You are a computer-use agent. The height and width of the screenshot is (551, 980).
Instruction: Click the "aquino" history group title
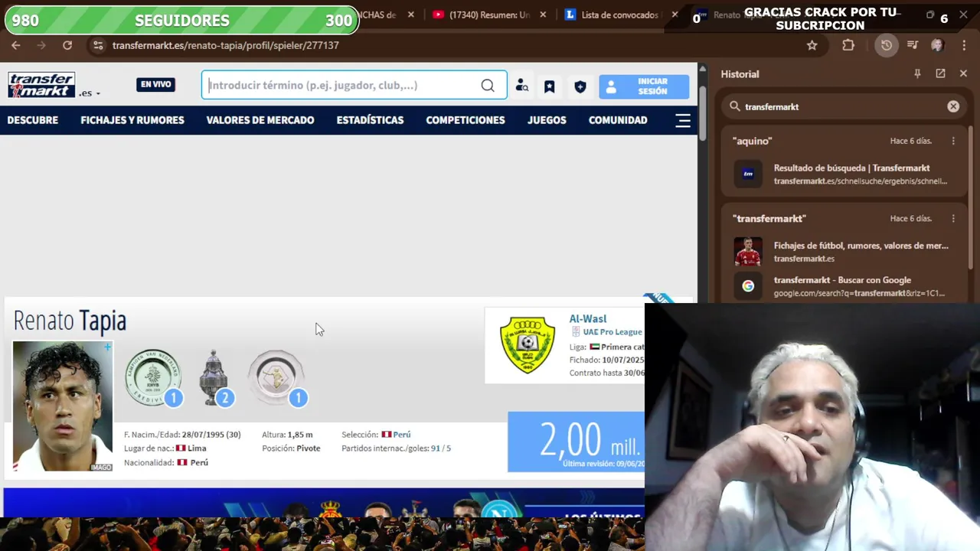click(x=752, y=141)
